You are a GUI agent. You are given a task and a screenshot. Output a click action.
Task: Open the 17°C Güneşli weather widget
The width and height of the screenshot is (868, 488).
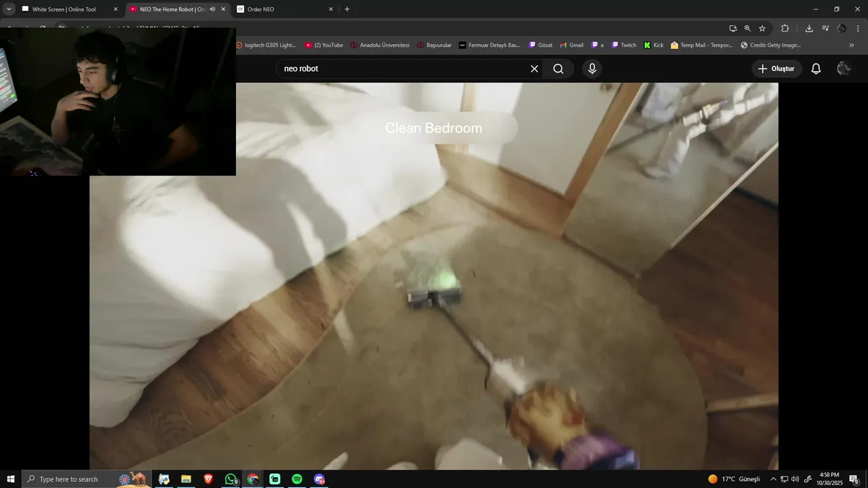734,479
